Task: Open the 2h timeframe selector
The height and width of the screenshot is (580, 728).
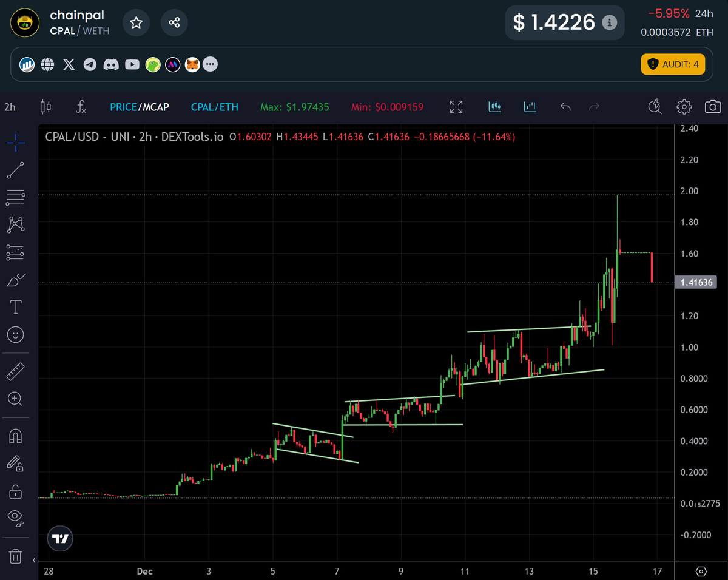Action: click(10, 107)
